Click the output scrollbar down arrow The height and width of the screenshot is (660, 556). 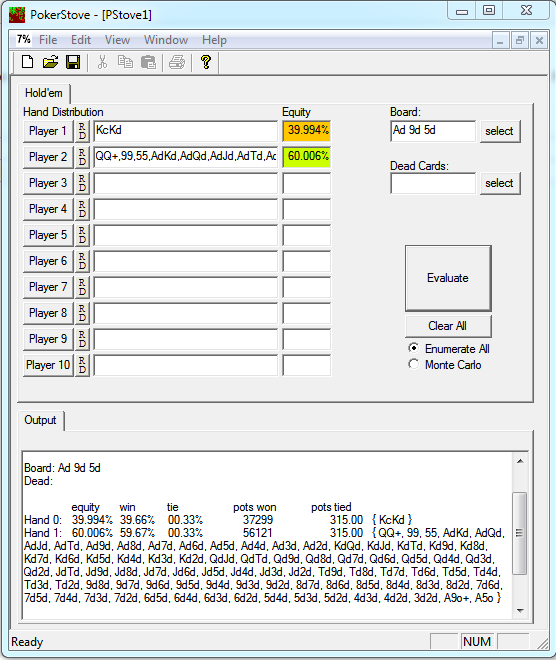520,611
